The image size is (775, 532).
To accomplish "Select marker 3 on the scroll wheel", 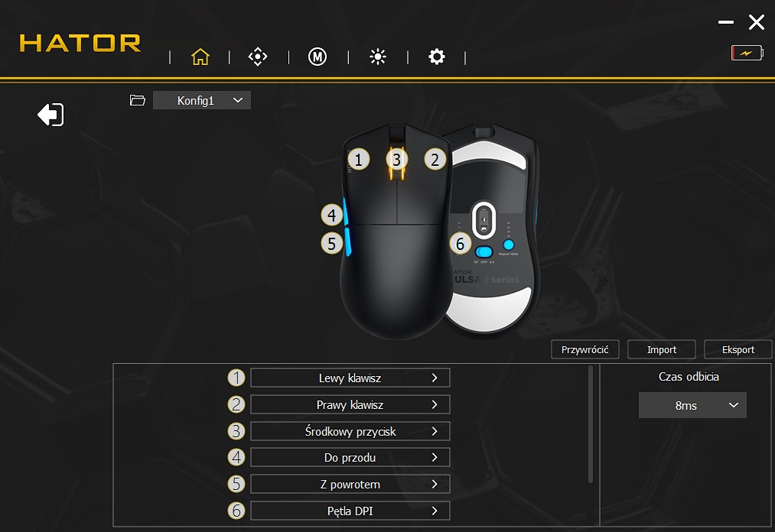I will pyautogui.click(x=396, y=159).
